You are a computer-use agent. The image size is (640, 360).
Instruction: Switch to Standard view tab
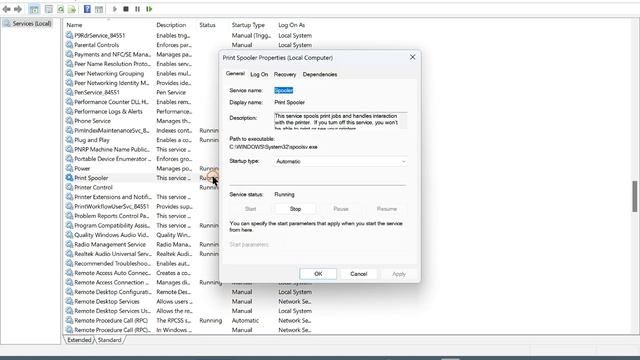109,340
